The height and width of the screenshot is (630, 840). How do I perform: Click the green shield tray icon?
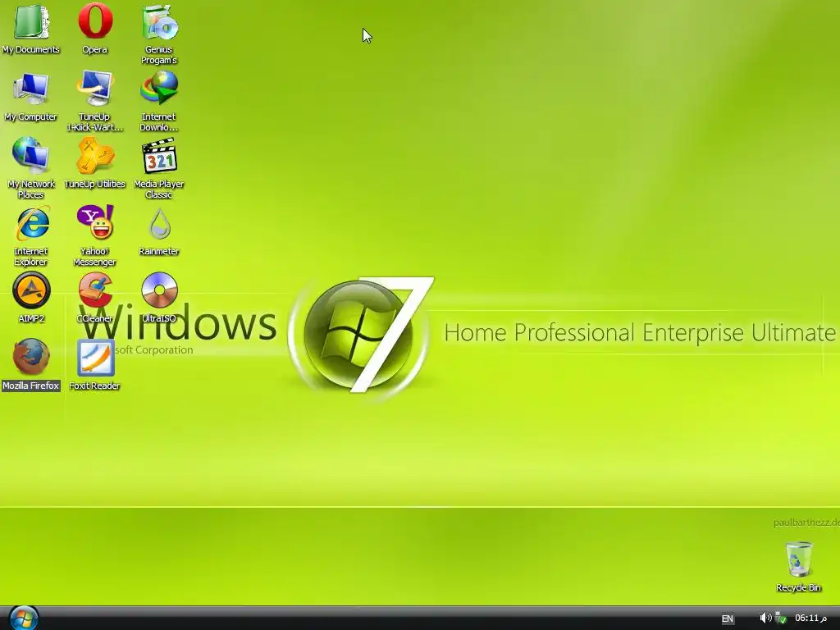[x=781, y=619]
